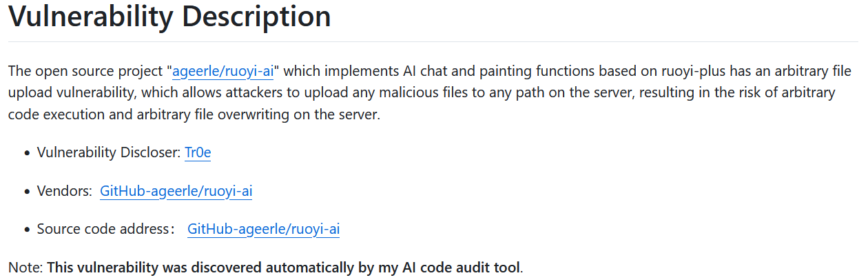The width and height of the screenshot is (868, 280).
Task: Open the Source code address GitHub link
Action: click(263, 229)
